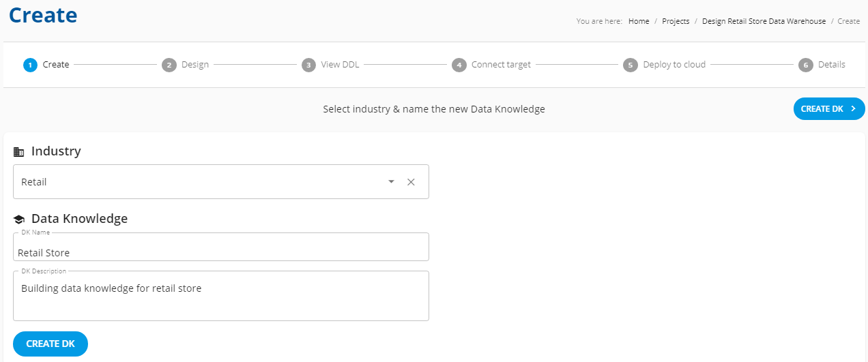The width and height of the screenshot is (868, 362).
Task: Open the Retail industry combo box
Action: point(221,182)
